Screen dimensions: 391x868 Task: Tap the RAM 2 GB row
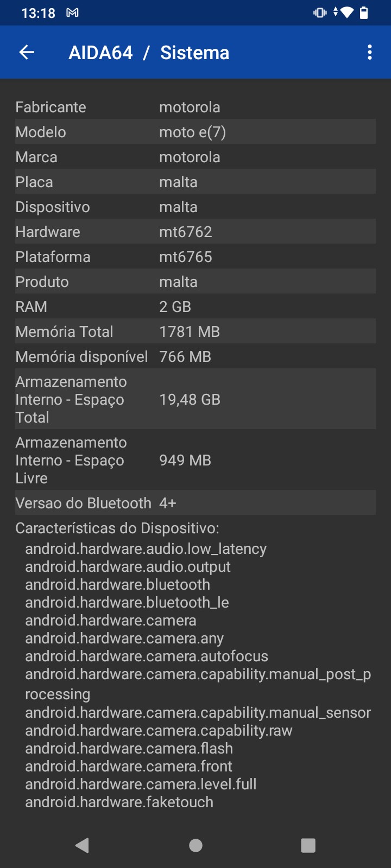(195, 307)
